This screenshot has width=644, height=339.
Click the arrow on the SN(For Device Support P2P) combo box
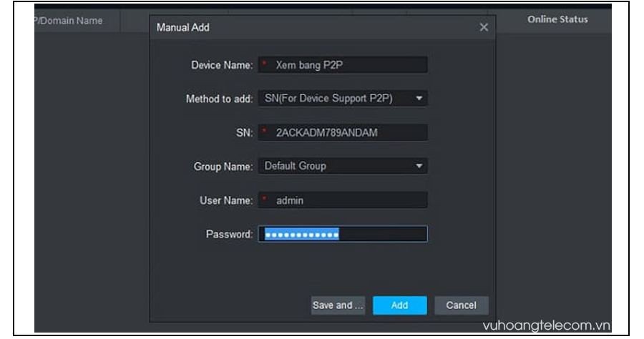point(419,98)
